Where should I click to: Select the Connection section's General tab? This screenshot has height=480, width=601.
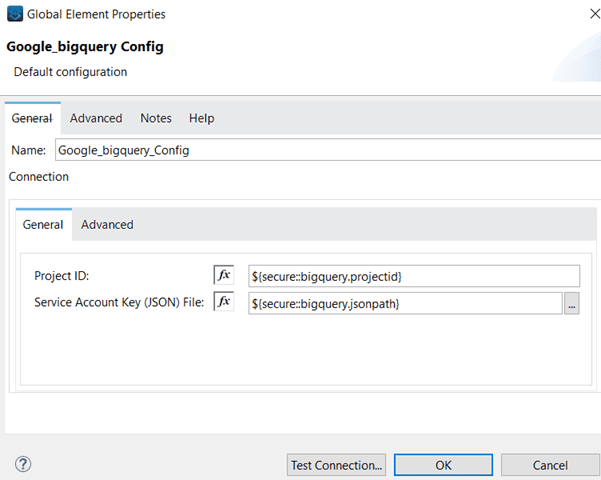pos(43,225)
